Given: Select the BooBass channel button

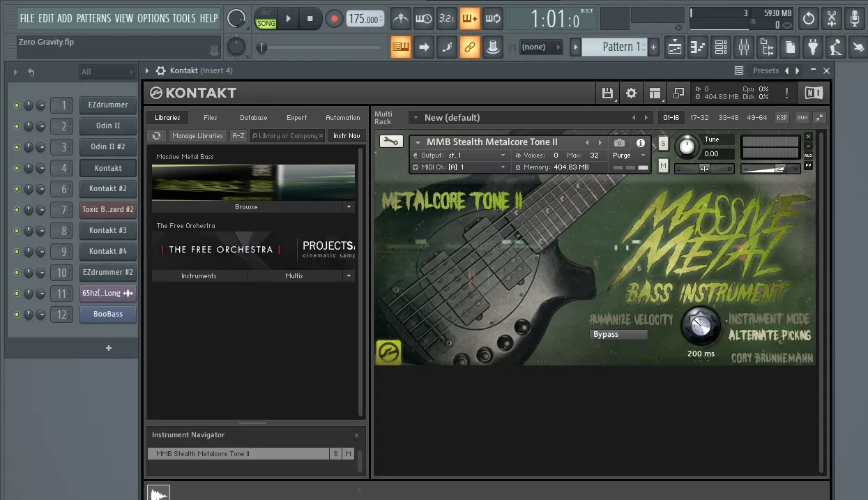Looking at the screenshot, I should (107, 314).
